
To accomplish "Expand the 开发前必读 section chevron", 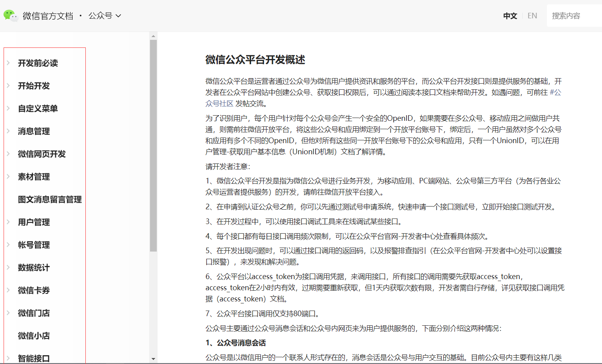I will pos(9,63).
